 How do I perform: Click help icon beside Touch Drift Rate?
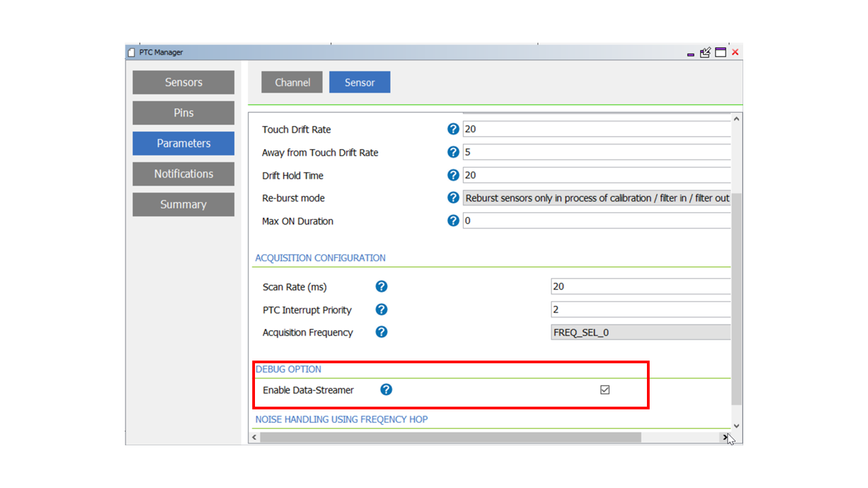454,129
